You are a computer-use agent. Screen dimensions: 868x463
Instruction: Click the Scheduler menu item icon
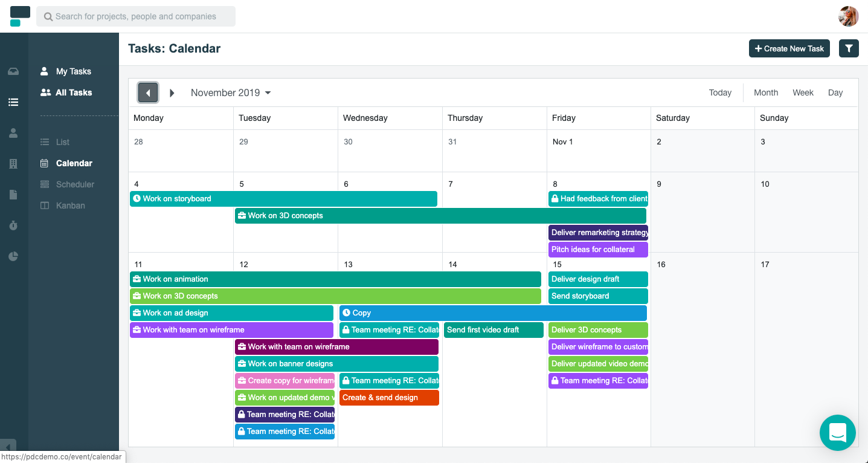[x=44, y=184]
